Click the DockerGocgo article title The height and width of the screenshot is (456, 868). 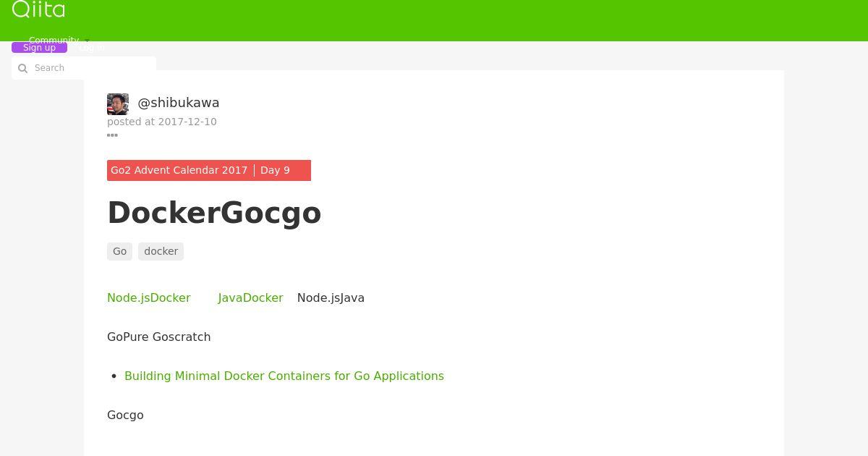pos(214,213)
